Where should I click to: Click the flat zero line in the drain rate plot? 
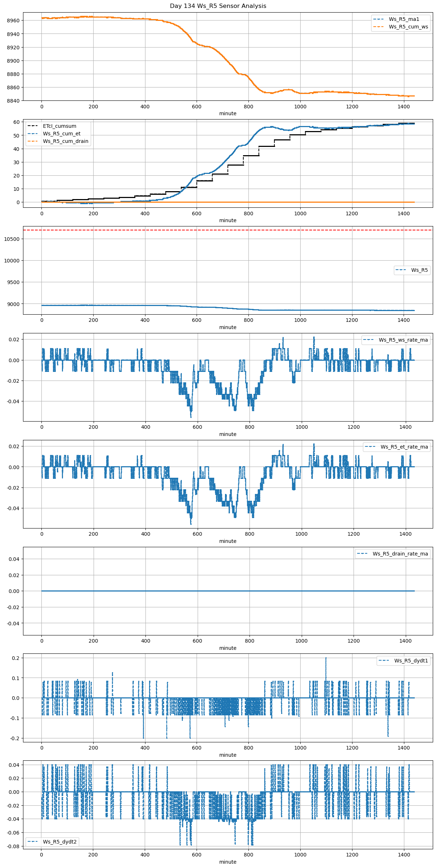(x=228, y=591)
